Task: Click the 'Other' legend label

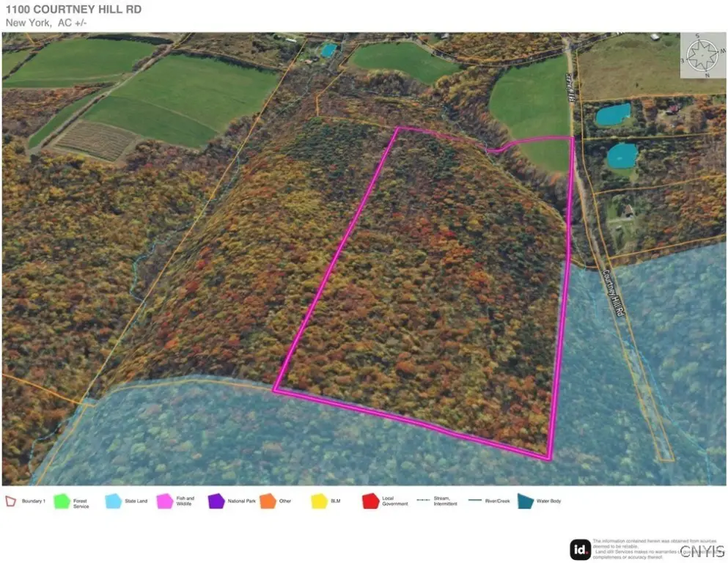Action: [285, 501]
